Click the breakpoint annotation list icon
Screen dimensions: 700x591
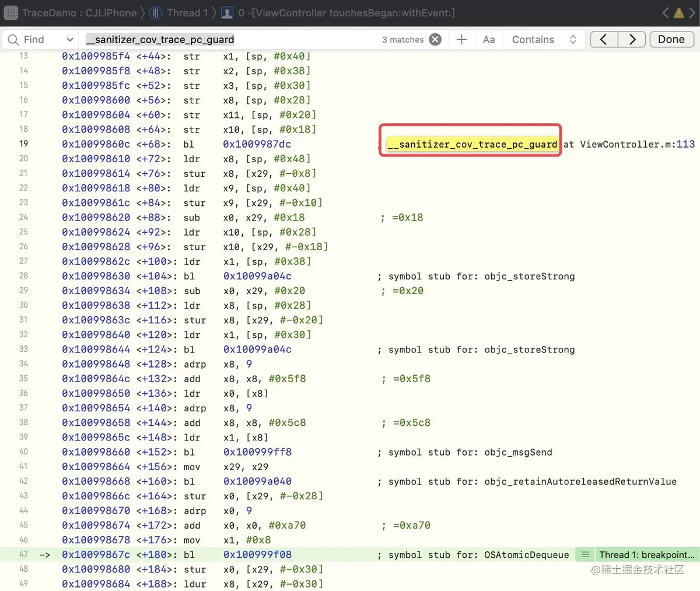click(585, 555)
